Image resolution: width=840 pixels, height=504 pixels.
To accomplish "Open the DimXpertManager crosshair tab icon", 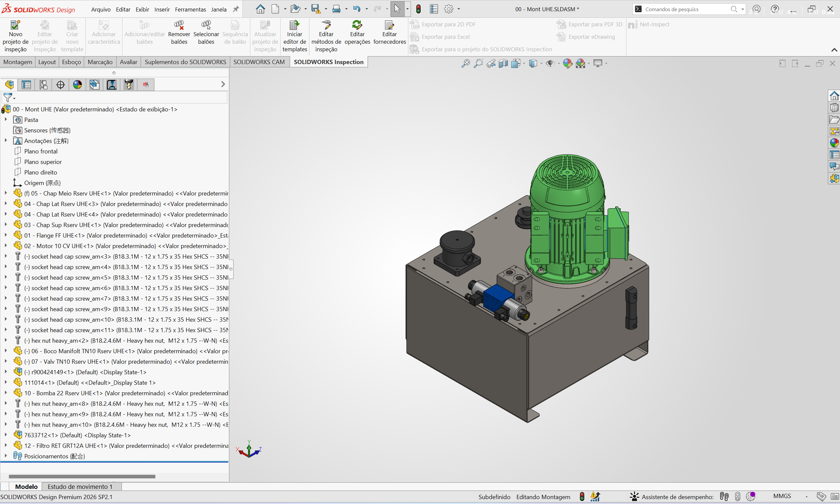I will [60, 84].
